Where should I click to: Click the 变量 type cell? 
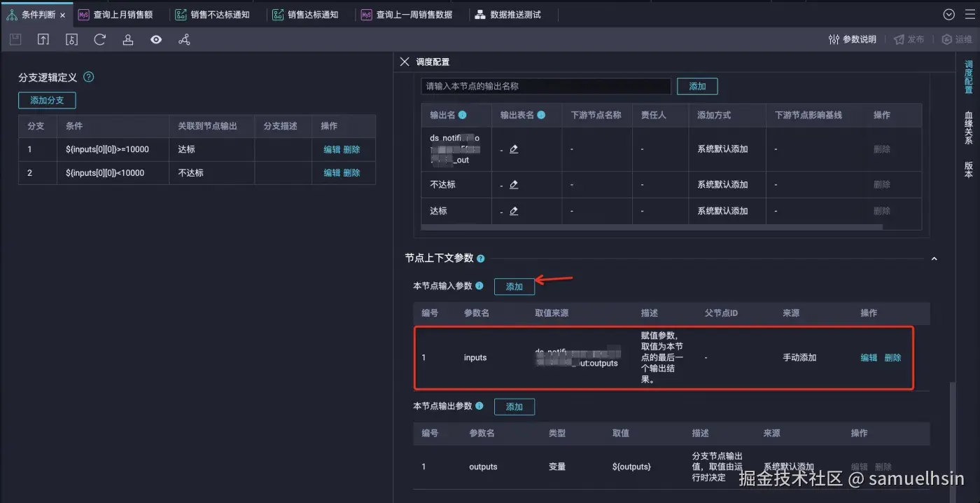pyautogui.click(x=557, y=467)
